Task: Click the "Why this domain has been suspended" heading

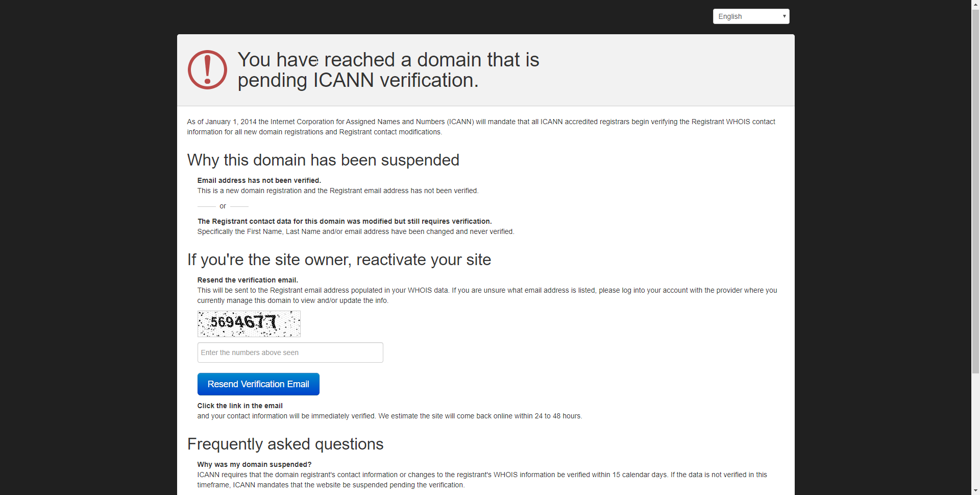Action: 323,160
